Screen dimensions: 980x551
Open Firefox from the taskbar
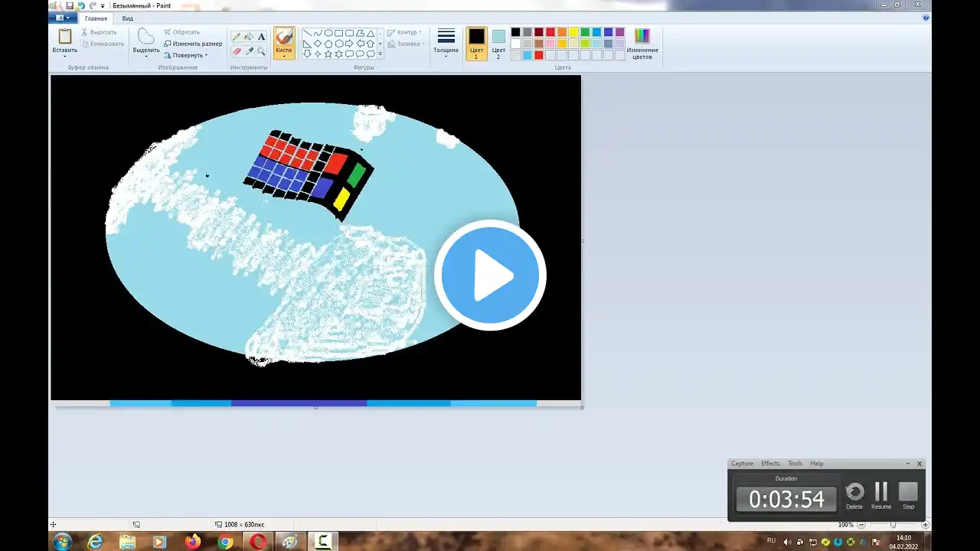tap(192, 542)
